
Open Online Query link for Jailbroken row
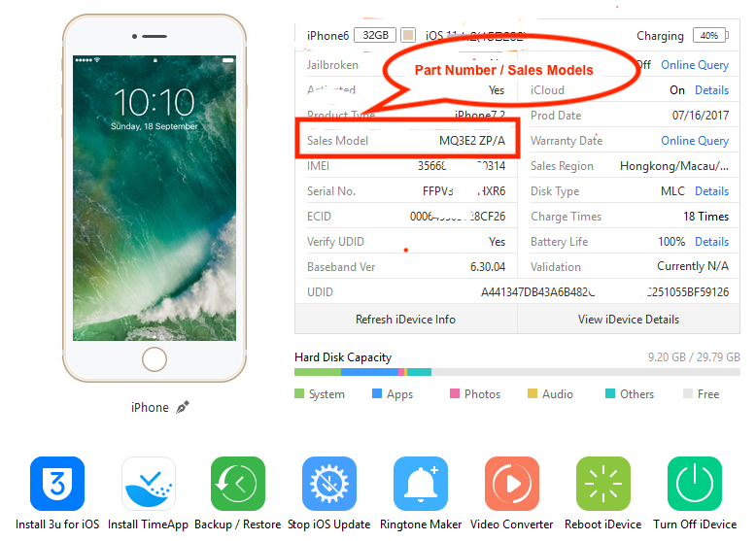(x=694, y=65)
